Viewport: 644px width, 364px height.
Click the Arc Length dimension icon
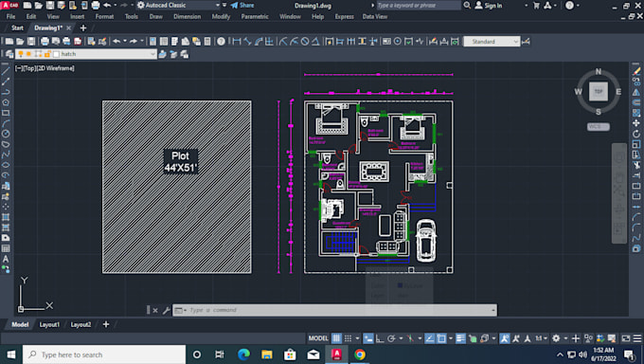pos(259,41)
